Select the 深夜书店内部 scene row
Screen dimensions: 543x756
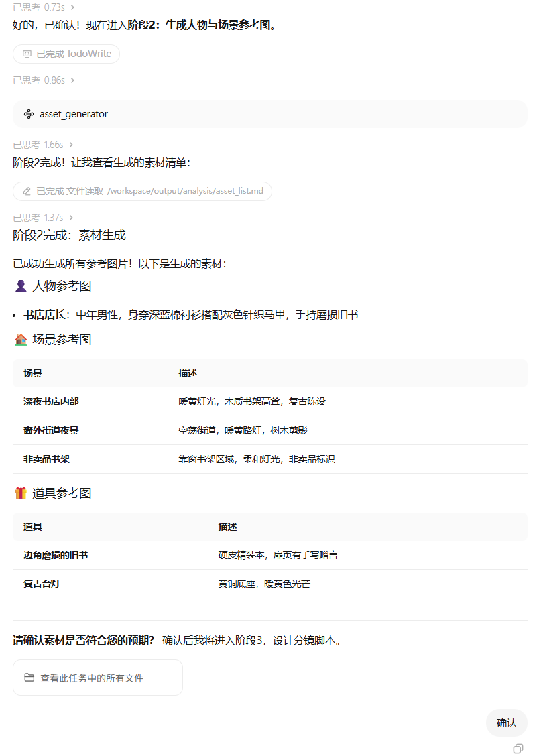pyautogui.click(x=268, y=401)
